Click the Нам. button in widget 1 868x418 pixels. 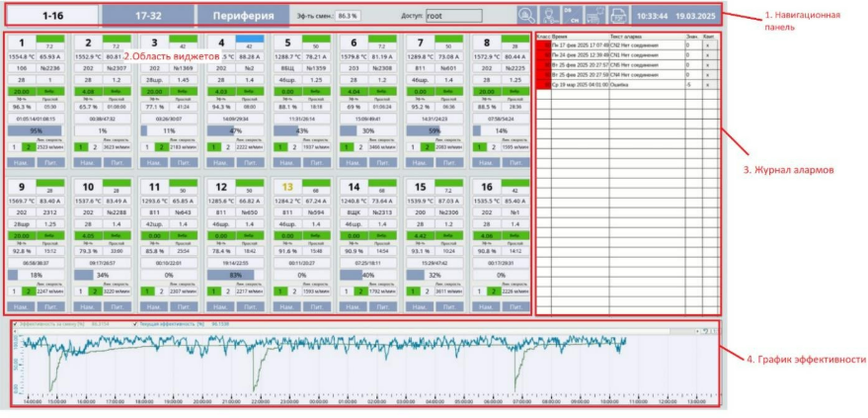[x=21, y=163]
